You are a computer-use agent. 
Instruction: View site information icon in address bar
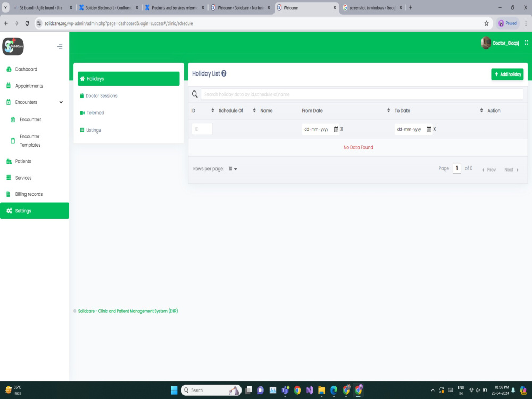pyautogui.click(x=39, y=23)
